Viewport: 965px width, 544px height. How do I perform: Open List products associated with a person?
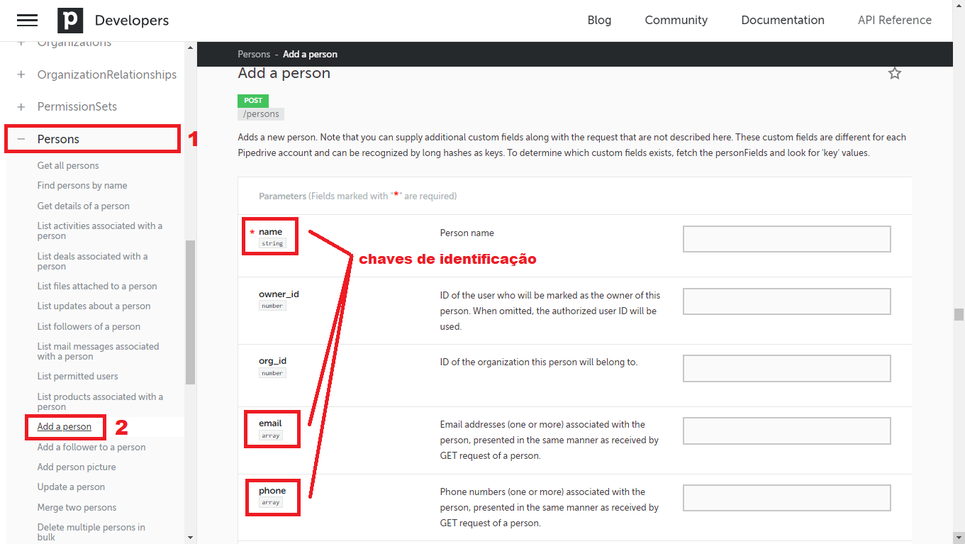(100, 401)
